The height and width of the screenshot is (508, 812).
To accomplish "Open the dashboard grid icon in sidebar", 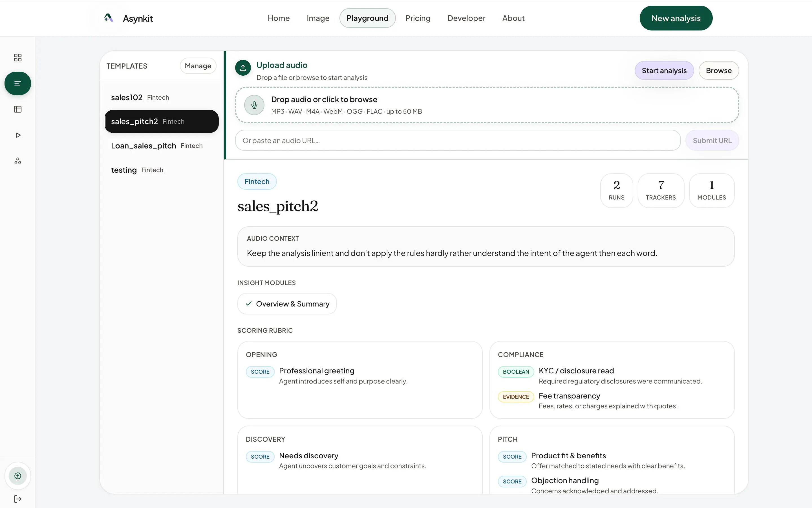I will 18,58.
